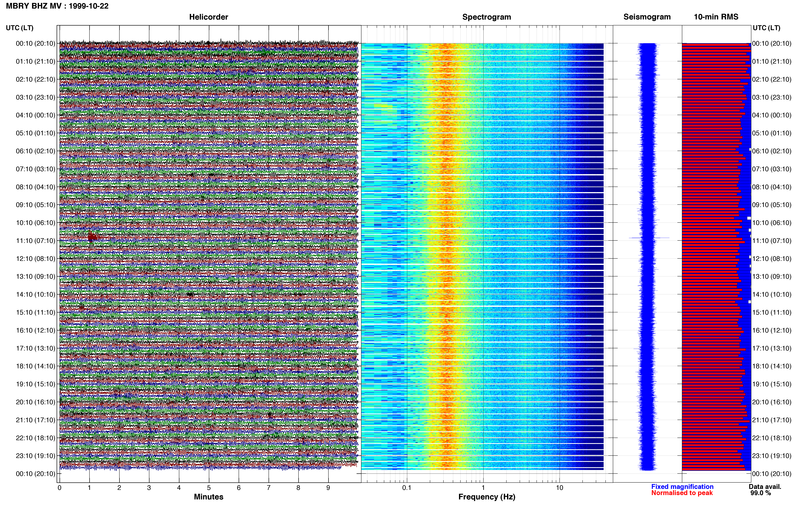Click left time label '06:10 (02:10)'
Image resolution: width=812 pixels, height=508 pixels.
(36, 151)
